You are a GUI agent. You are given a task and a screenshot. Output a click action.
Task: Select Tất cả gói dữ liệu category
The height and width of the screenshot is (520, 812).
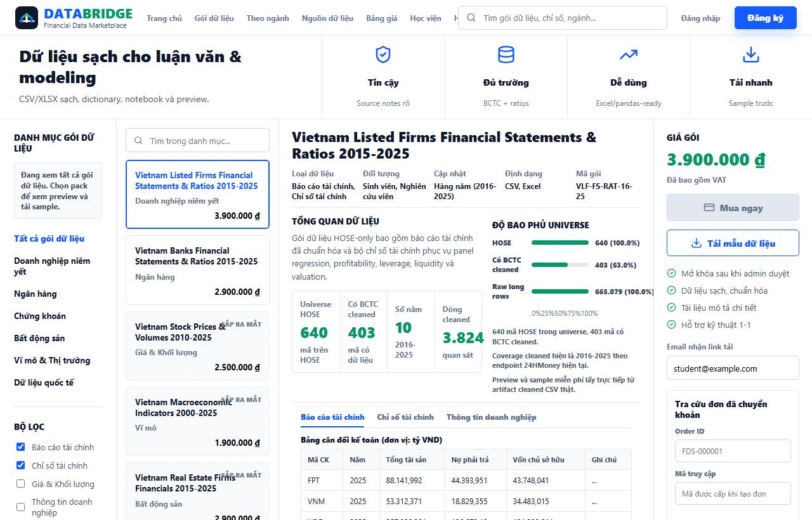point(49,238)
